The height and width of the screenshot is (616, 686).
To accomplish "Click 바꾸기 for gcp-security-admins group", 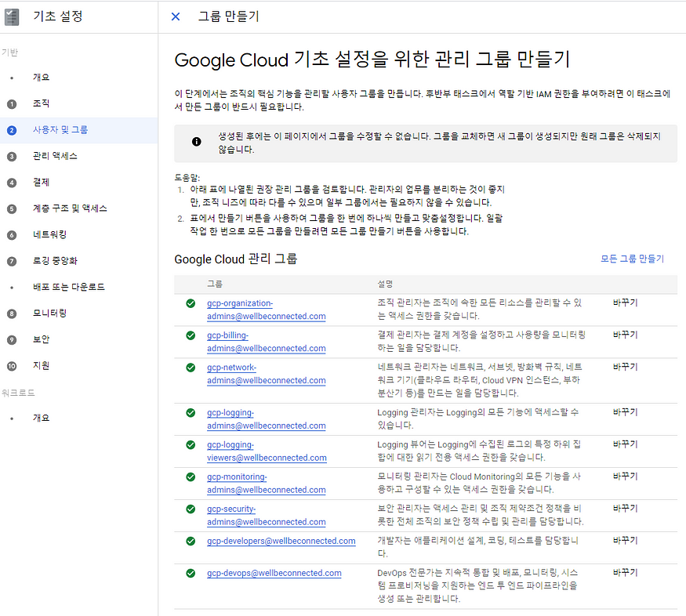I will click(x=625, y=509).
